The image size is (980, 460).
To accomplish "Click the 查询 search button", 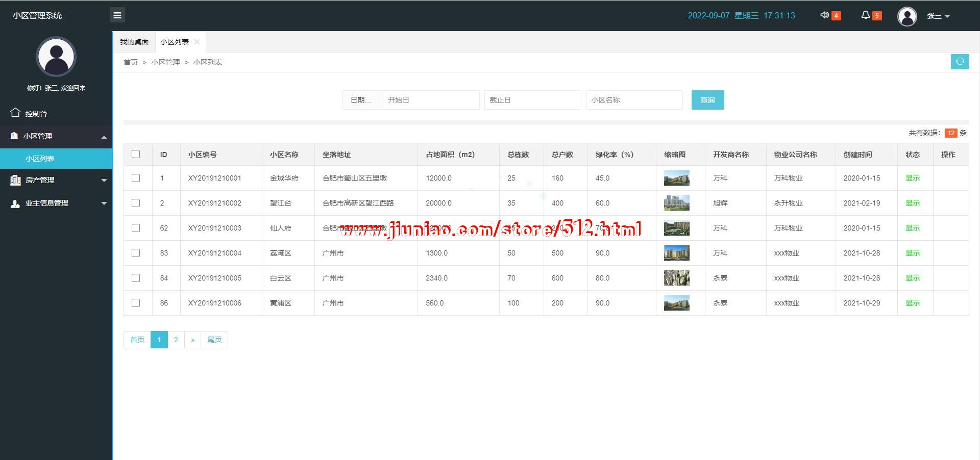I will [x=707, y=100].
